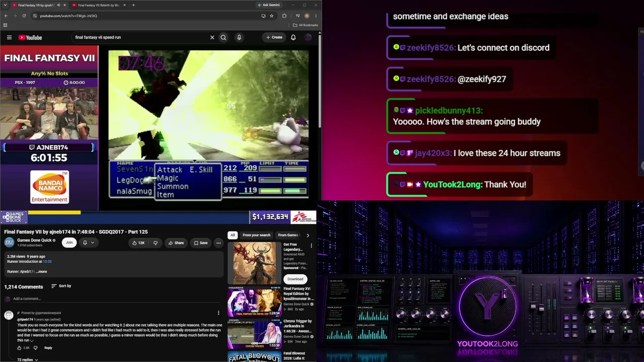Show more filter chips with right arrow
Screen dimensions: 644x362
click(x=308, y=235)
